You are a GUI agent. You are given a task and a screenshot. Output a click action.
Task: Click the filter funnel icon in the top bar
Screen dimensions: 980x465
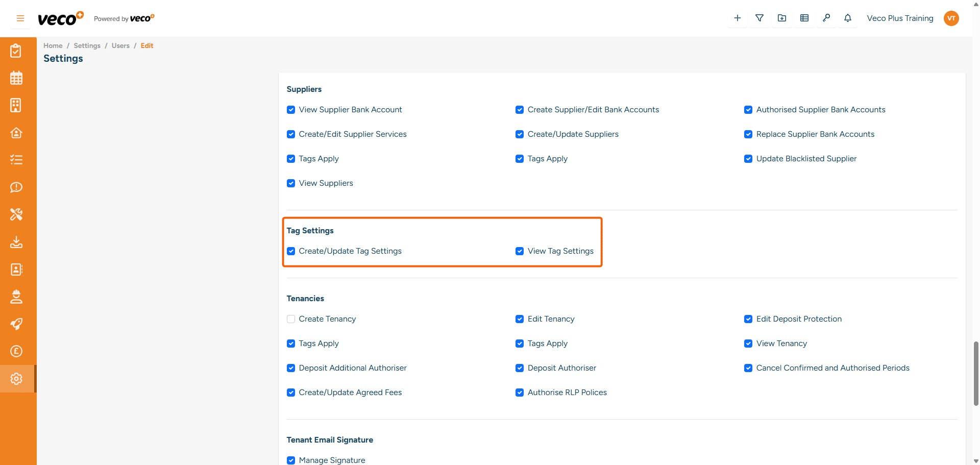tap(759, 18)
